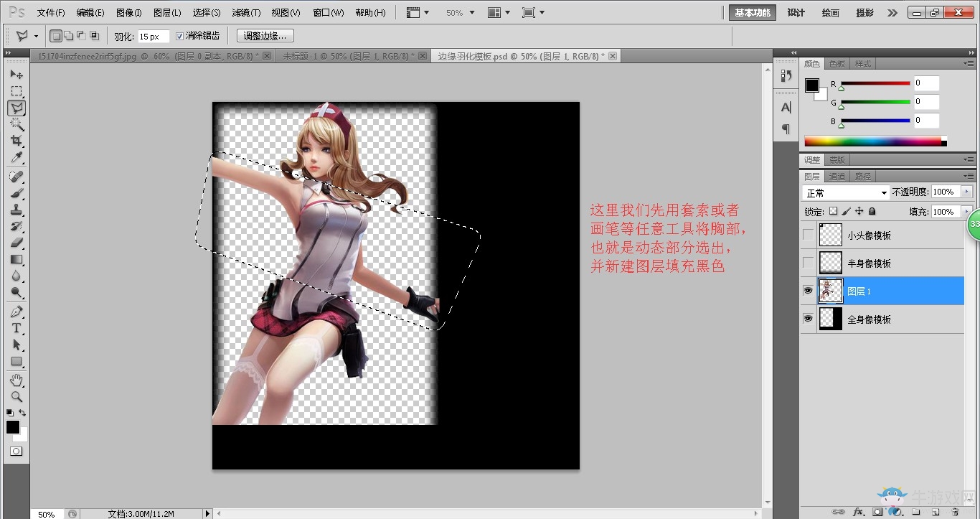Select the Polygonal Lasso tool in toolbox
The width and height of the screenshot is (980, 519).
coord(17,108)
